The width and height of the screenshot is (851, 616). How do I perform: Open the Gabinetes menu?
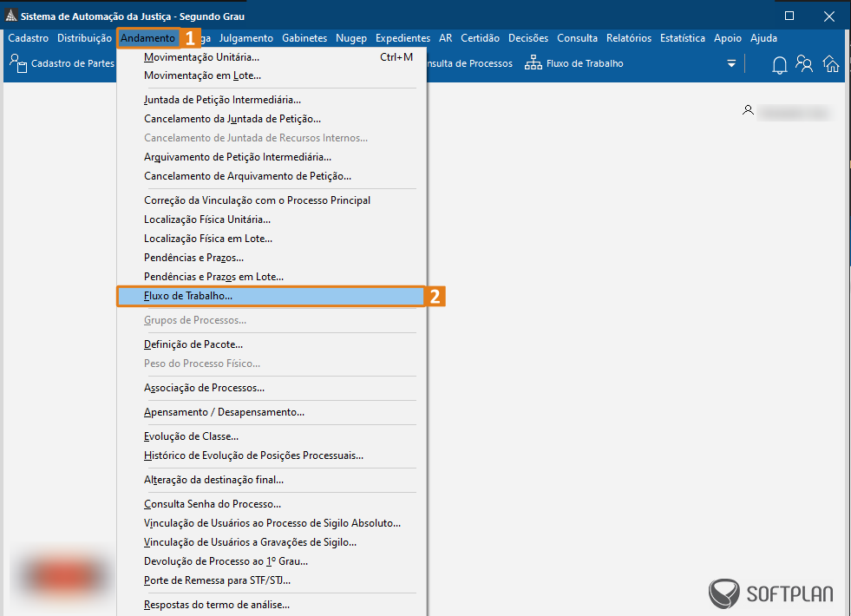304,38
